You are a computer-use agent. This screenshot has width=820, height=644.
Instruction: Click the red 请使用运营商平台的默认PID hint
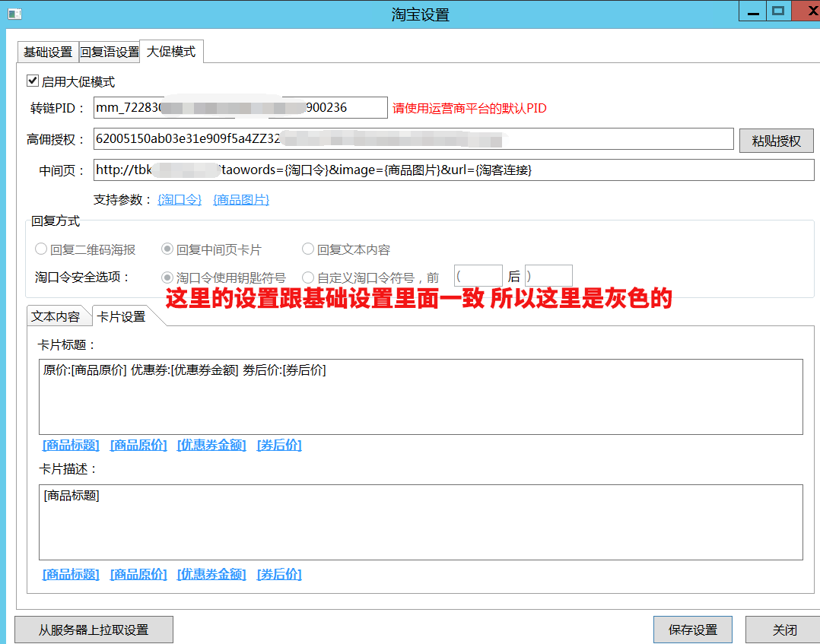[469, 108]
